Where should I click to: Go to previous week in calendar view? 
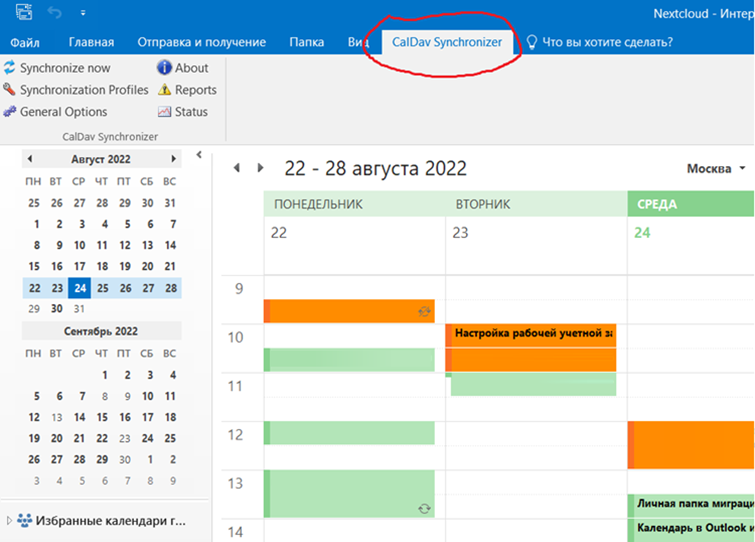tap(236, 168)
